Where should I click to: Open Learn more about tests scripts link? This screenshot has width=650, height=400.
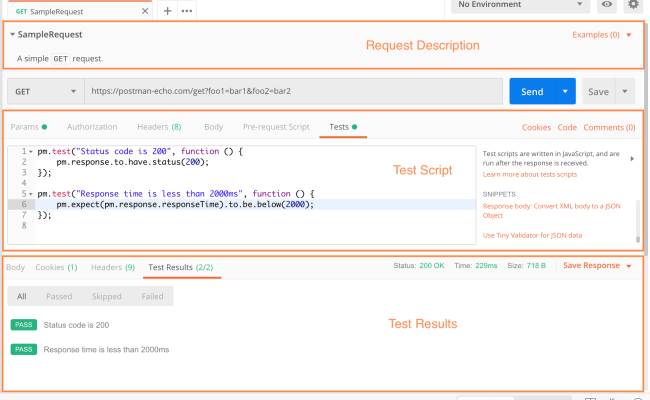coord(529,175)
